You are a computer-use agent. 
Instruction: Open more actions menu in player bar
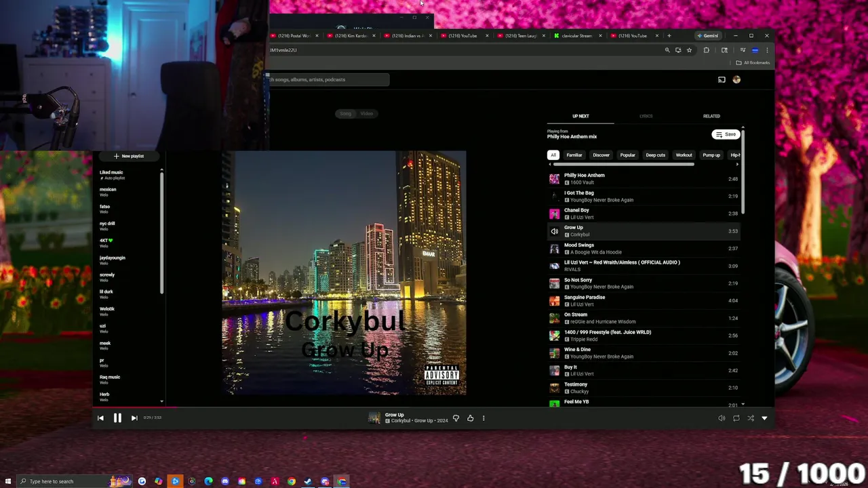coord(484,418)
